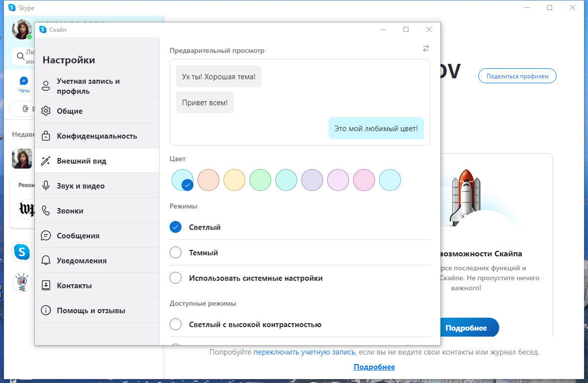Open Messages settings (Сообщения)
The height and width of the screenshot is (383, 588).
[97, 235]
